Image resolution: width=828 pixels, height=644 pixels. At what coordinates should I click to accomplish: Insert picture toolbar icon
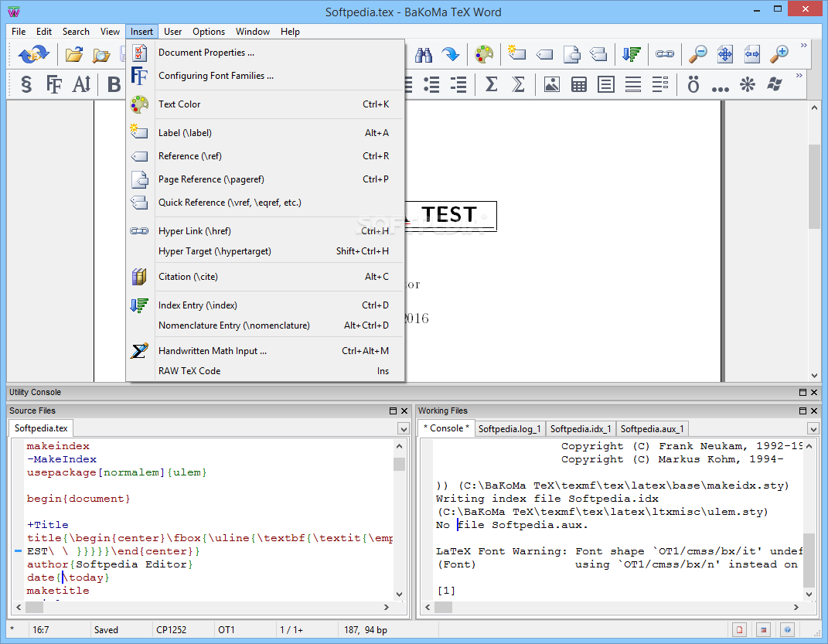click(x=552, y=84)
